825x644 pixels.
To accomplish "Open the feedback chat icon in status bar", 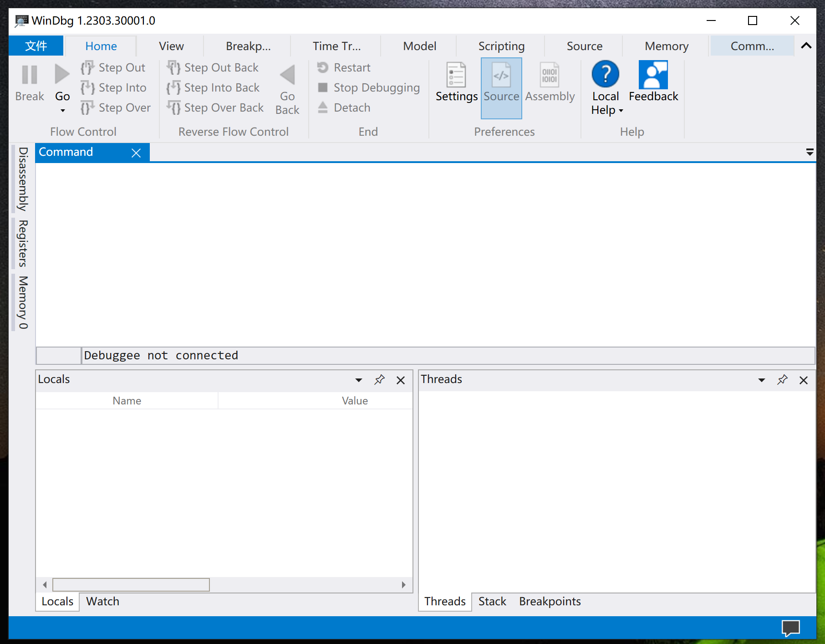I will coord(790,629).
